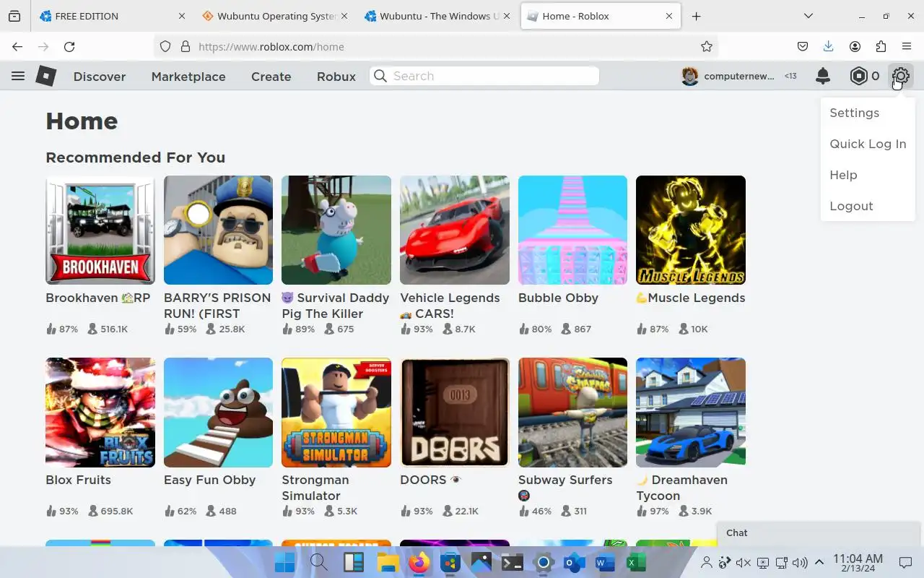Open the Discover link
This screenshot has width=924, height=578.
coord(100,77)
